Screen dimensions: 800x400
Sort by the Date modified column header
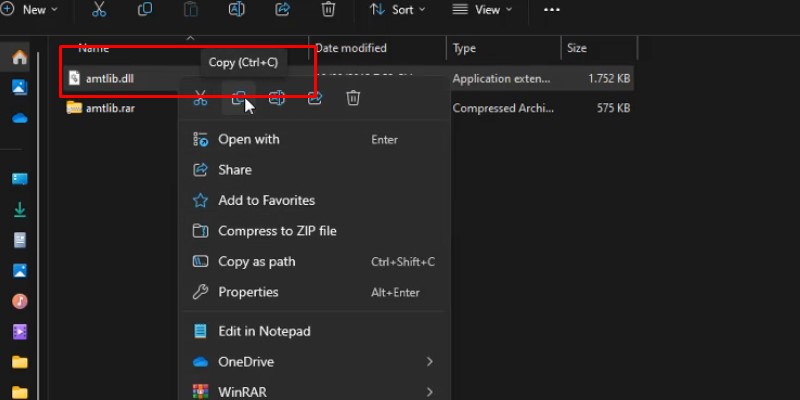pos(350,48)
